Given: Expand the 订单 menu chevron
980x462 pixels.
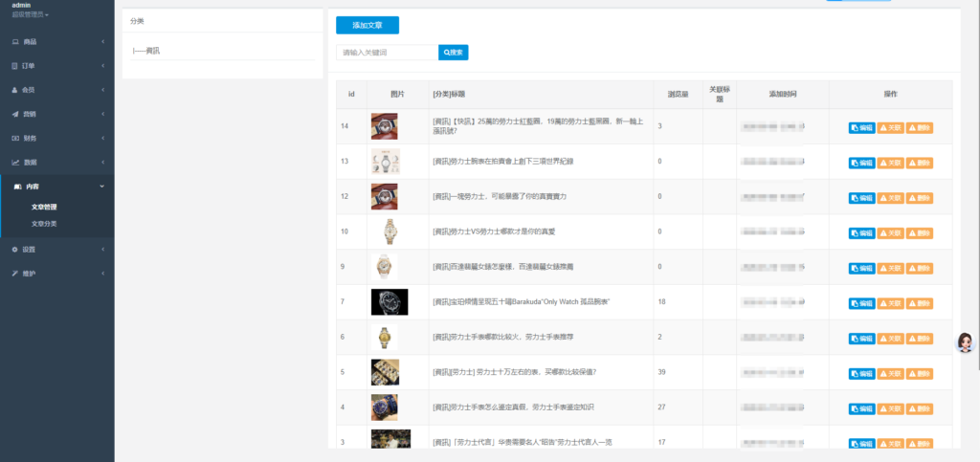Looking at the screenshot, I should tap(102, 66).
